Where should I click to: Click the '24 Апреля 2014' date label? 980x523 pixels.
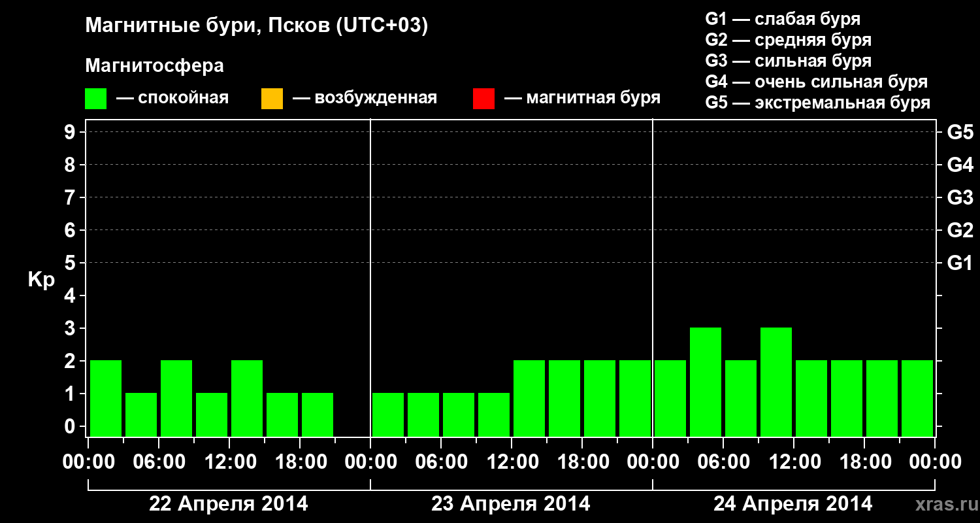click(793, 504)
